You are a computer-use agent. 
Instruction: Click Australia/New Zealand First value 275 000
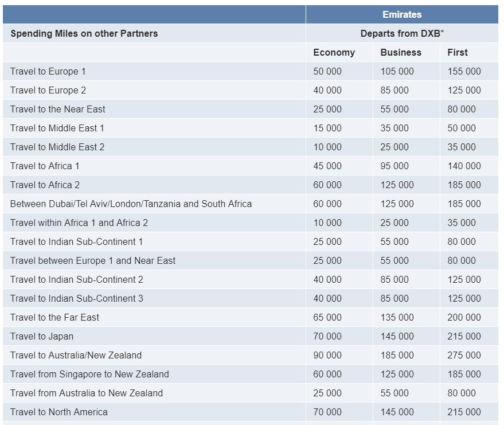click(464, 355)
